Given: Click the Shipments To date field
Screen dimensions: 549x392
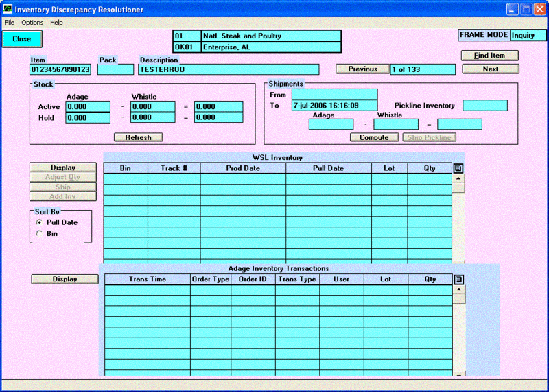Looking at the screenshot, I should (335, 106).
